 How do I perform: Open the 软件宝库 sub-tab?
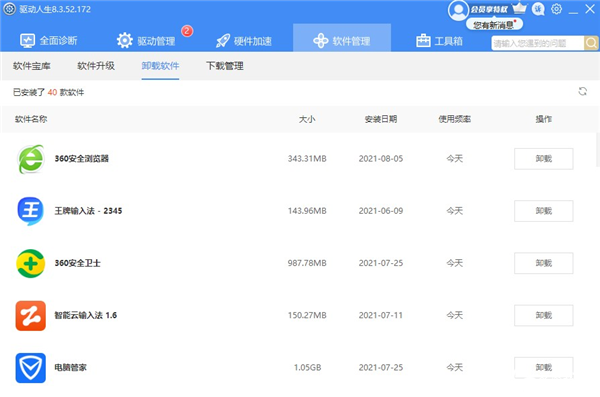coord(32,66)
